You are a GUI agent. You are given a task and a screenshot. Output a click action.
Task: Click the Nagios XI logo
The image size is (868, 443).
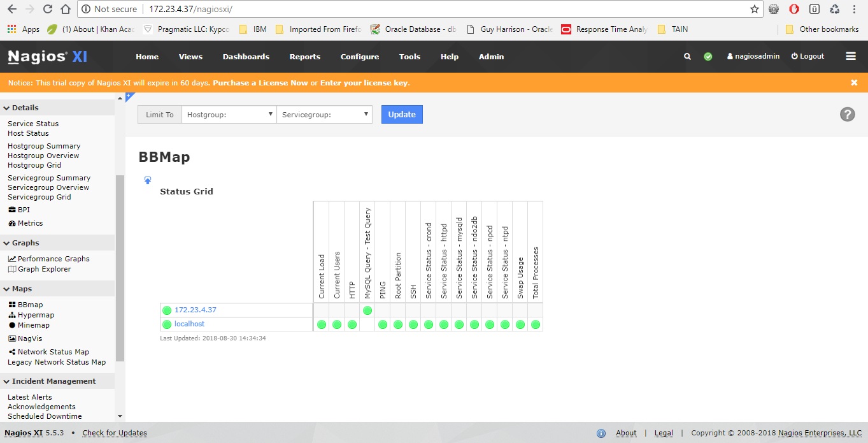[47, 57]
